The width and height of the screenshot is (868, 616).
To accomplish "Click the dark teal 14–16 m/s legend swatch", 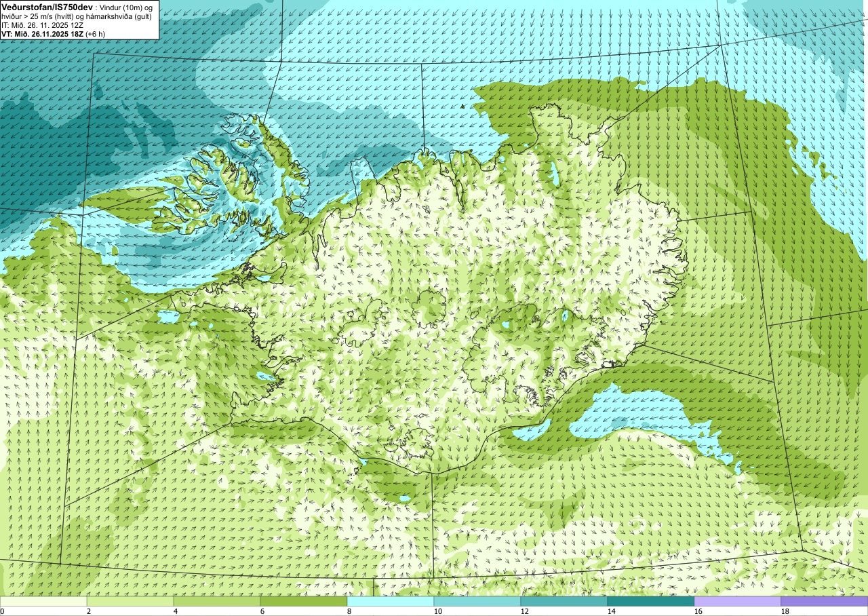I will pos(651,601).
